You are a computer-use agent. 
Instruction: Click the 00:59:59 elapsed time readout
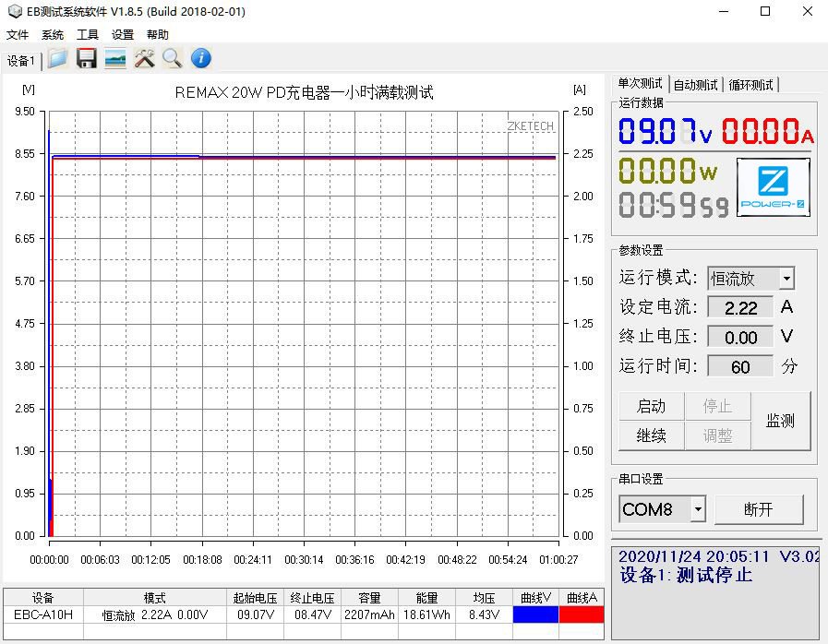click(x=673, y=205)
